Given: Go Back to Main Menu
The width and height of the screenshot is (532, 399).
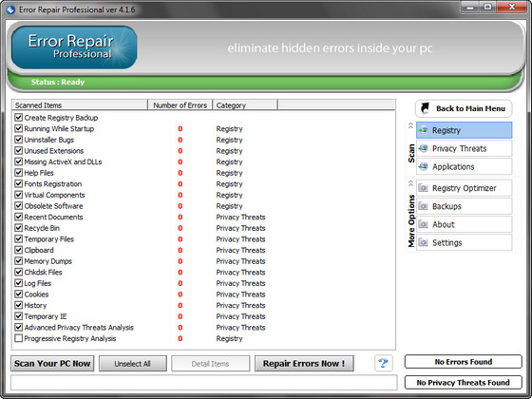Looking at the screenshot, I should coord(464,108).
